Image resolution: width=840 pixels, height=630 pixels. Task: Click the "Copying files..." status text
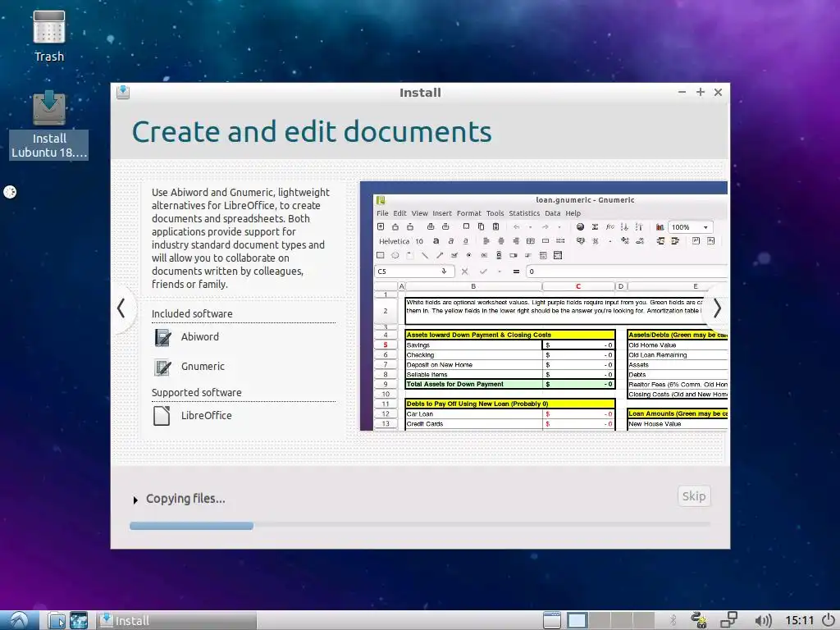coord(185,499)
